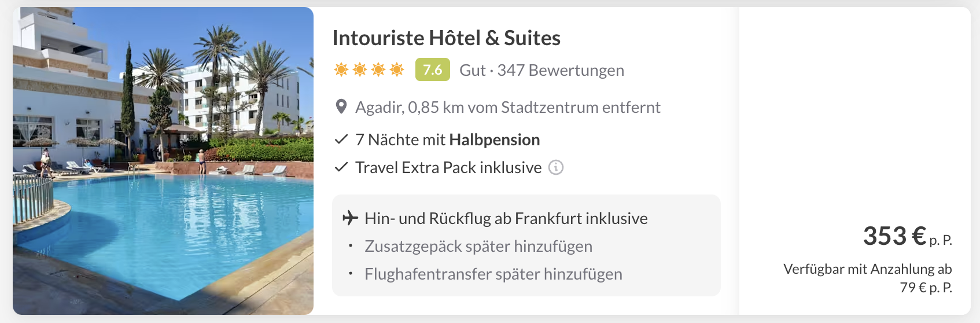Open the Intouriste Hôtel & Suites title

coord(446,38)
